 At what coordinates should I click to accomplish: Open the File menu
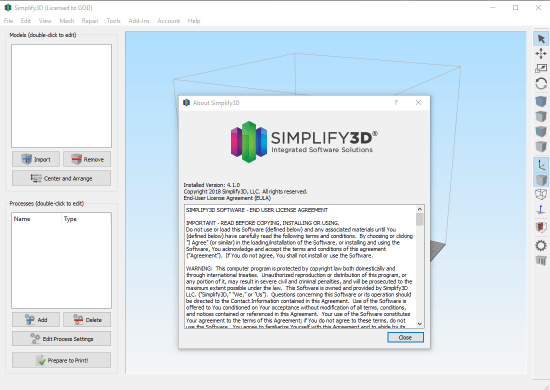(x=8, y=21)
